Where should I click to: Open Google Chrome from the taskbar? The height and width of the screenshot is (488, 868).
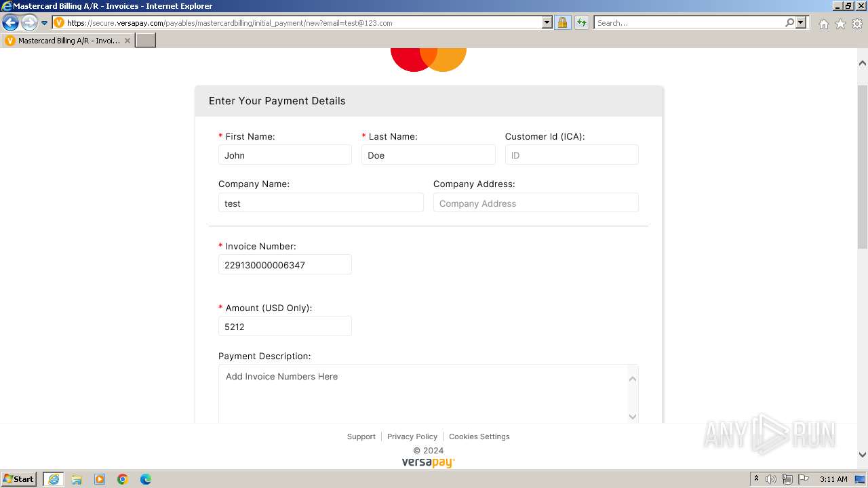pyautogui.click(x=123, y=479)
